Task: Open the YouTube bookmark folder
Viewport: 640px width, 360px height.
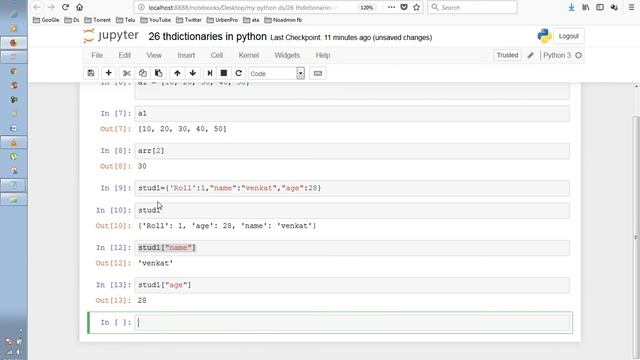Action: click(156, 20)
